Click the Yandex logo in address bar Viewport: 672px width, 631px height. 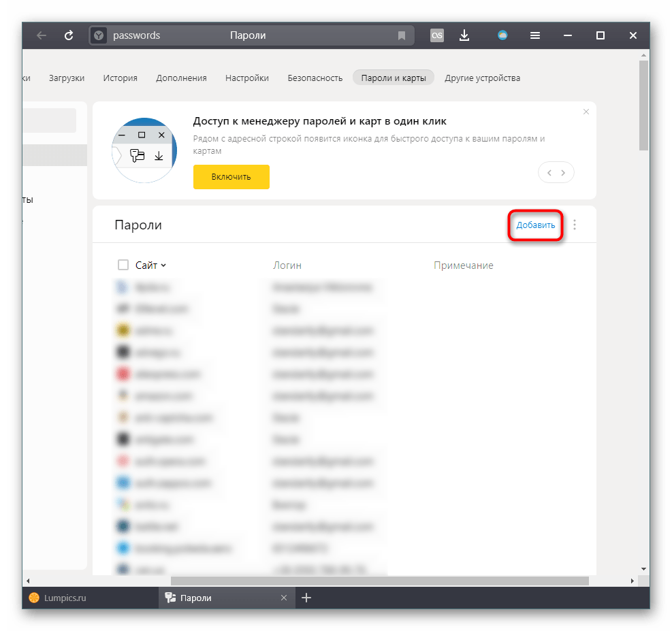coord(99,35)
